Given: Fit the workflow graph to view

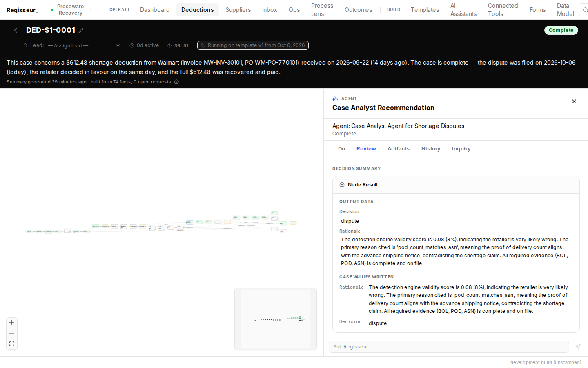Looking at the screenshot, I should [x=12, y=344].
